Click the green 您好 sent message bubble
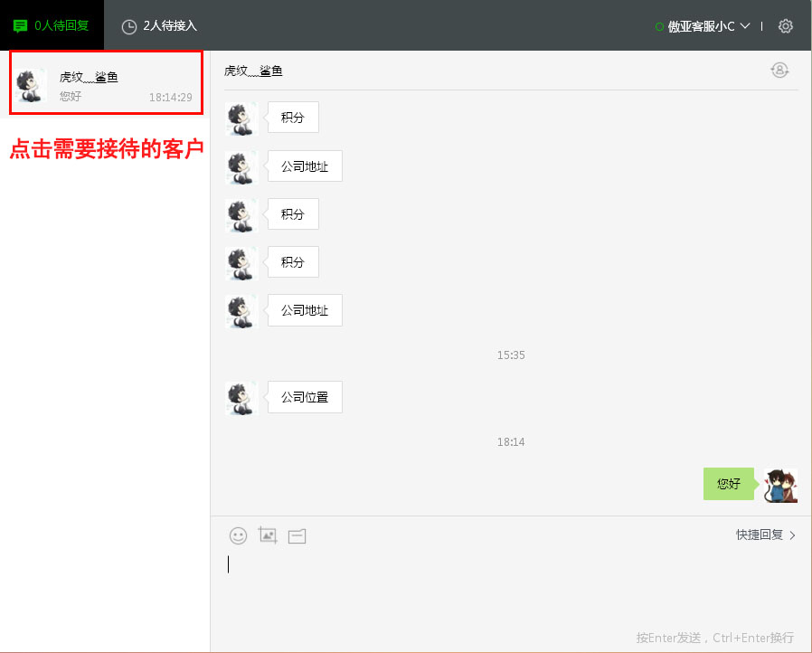This screenshot has width=812, height=653. pyautogui.click(x=728, y=484)
